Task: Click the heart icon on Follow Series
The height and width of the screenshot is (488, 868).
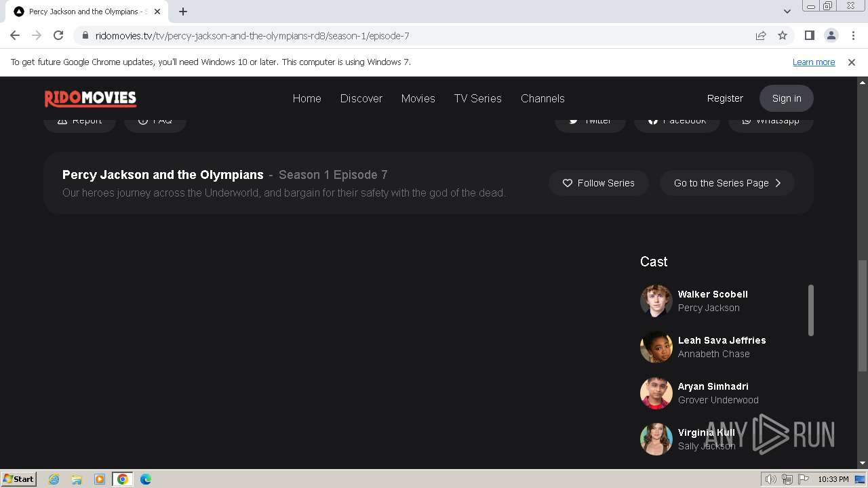Action: 568,183
